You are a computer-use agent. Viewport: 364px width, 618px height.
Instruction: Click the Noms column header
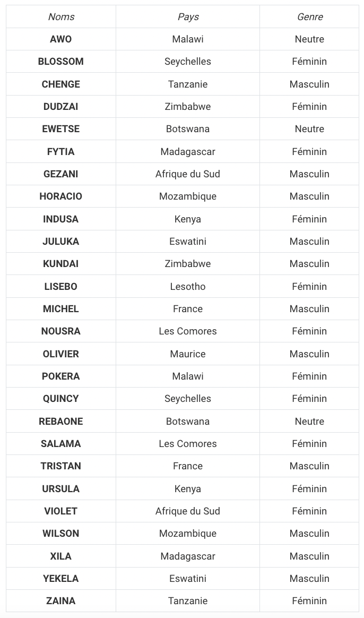(61, 17)
